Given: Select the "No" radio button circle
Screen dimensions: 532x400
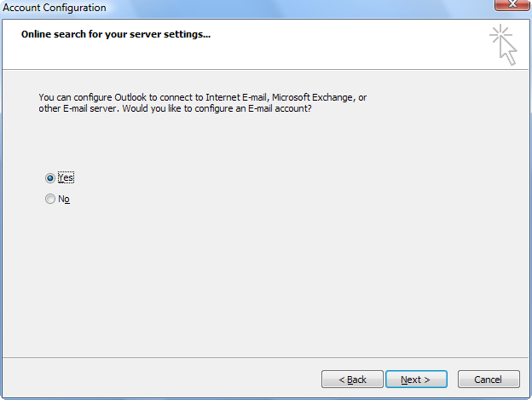Looking at the screenshot, I should tap(49, 199).
